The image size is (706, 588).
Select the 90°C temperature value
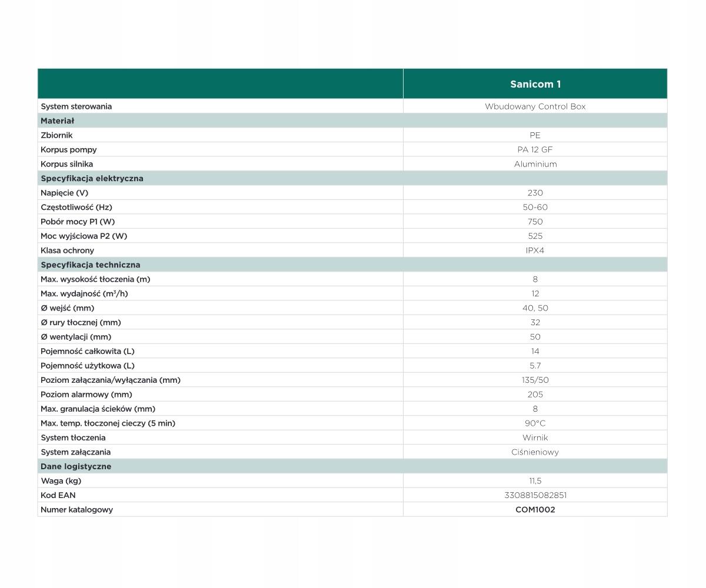tap(535, 423)
